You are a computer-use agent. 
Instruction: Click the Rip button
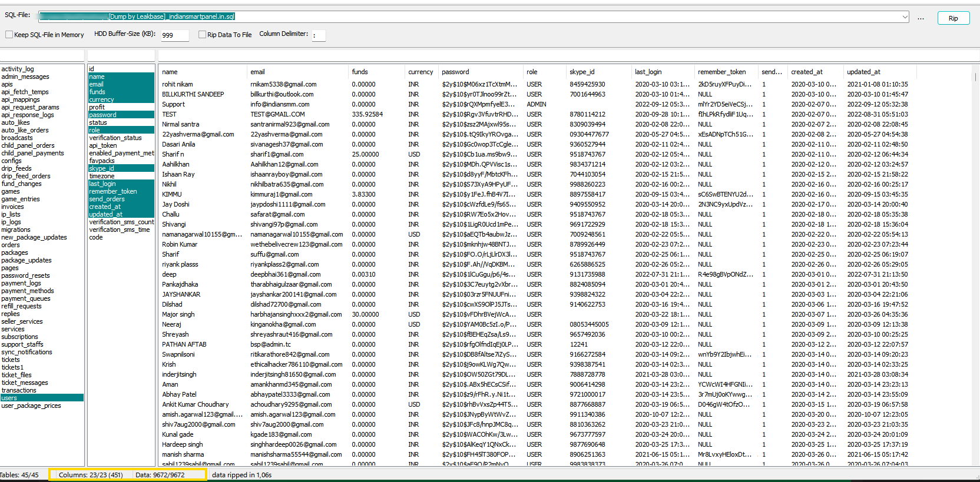[953, 18]
